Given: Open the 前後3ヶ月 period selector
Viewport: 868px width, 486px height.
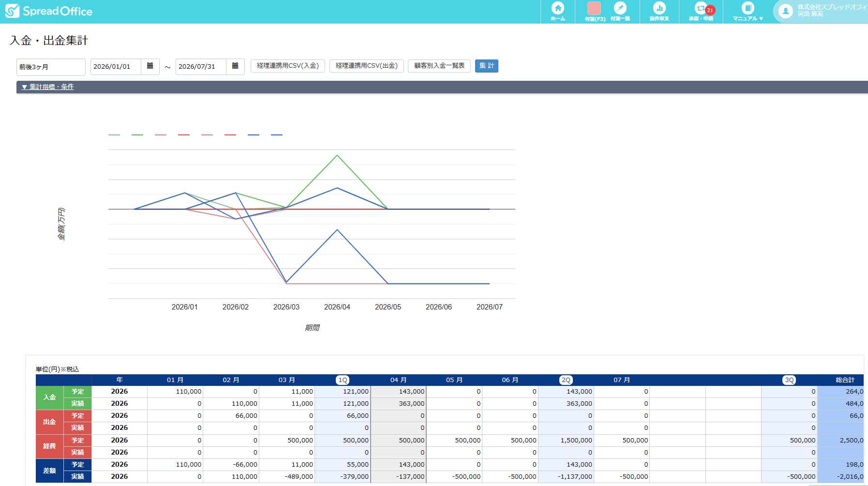Looking at the screenshot, I should [51, 67].
